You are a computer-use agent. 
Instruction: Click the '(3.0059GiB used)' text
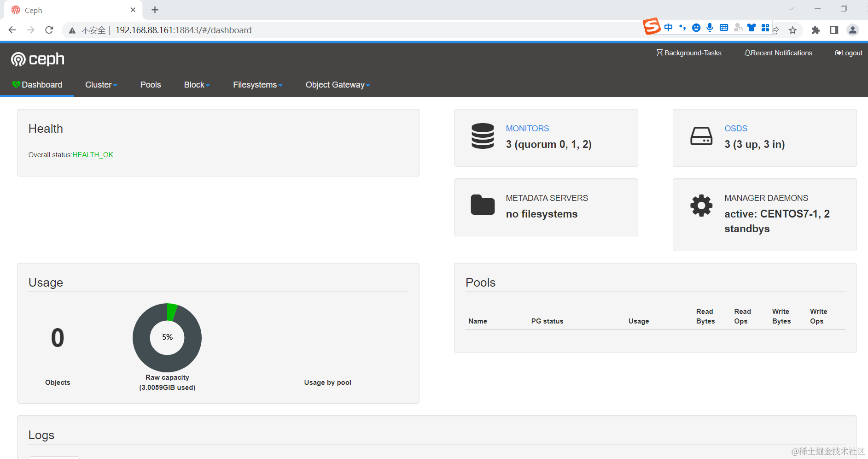167,388
